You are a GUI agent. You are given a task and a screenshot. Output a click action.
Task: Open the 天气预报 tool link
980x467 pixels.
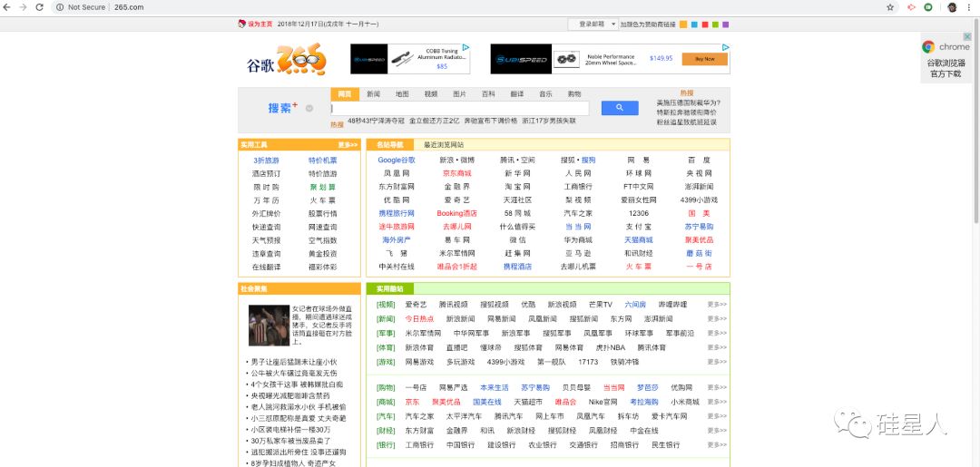266,240
